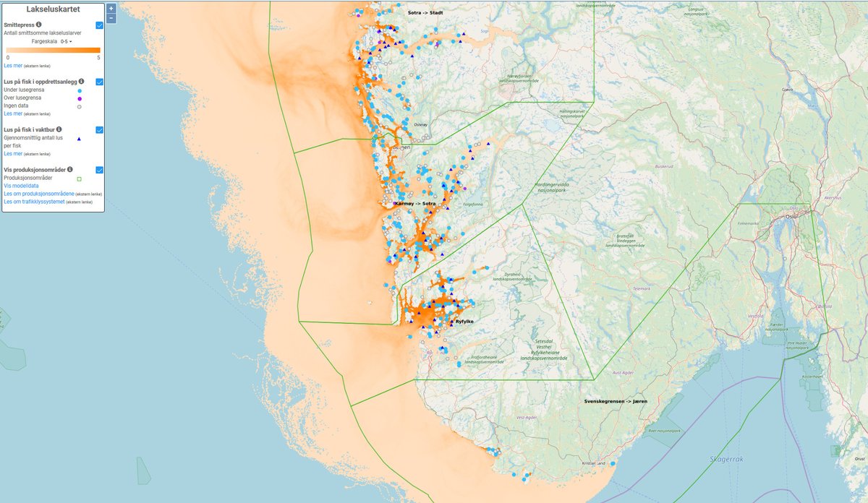Open info icon for Lus på fisk i vaktbur
The height and width of the screenshot is (503, 868).
click(59, 129)
